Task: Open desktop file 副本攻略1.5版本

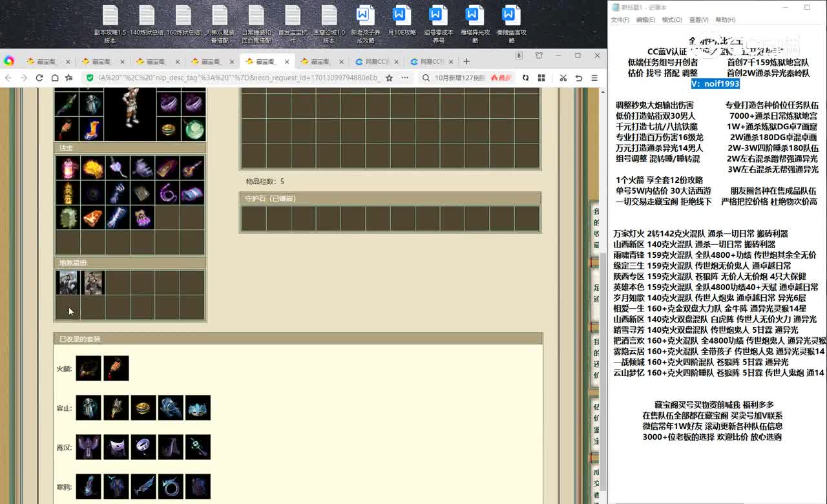Action: [110, 24]
